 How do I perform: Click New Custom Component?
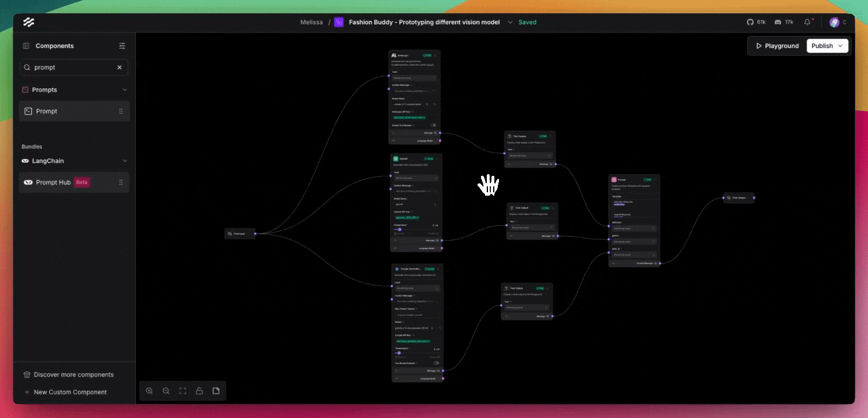[70, 392]
